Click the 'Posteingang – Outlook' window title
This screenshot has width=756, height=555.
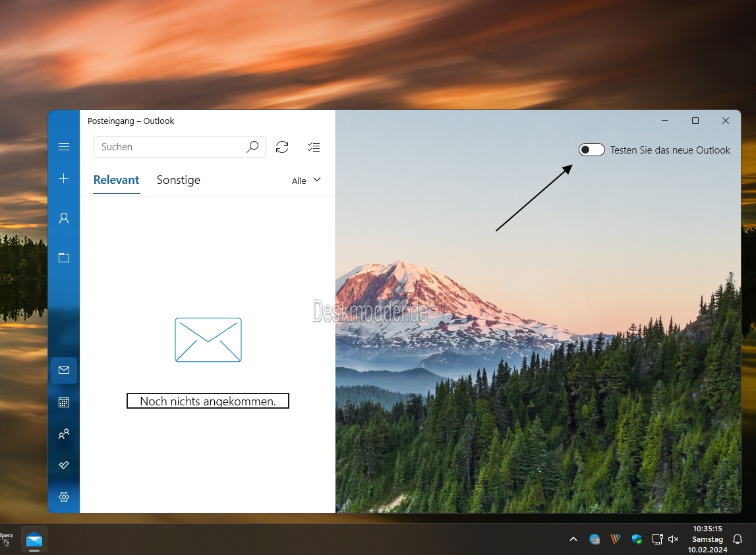tap(131, 121)
